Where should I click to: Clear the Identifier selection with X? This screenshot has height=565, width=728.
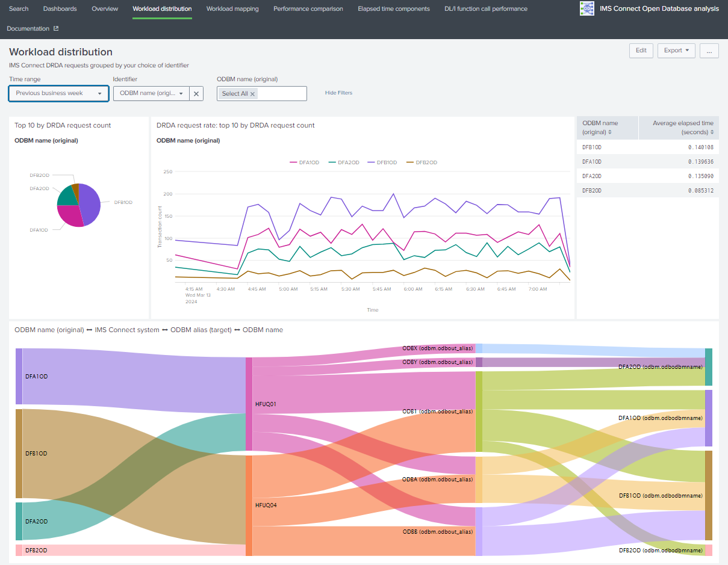click(196, 94)
